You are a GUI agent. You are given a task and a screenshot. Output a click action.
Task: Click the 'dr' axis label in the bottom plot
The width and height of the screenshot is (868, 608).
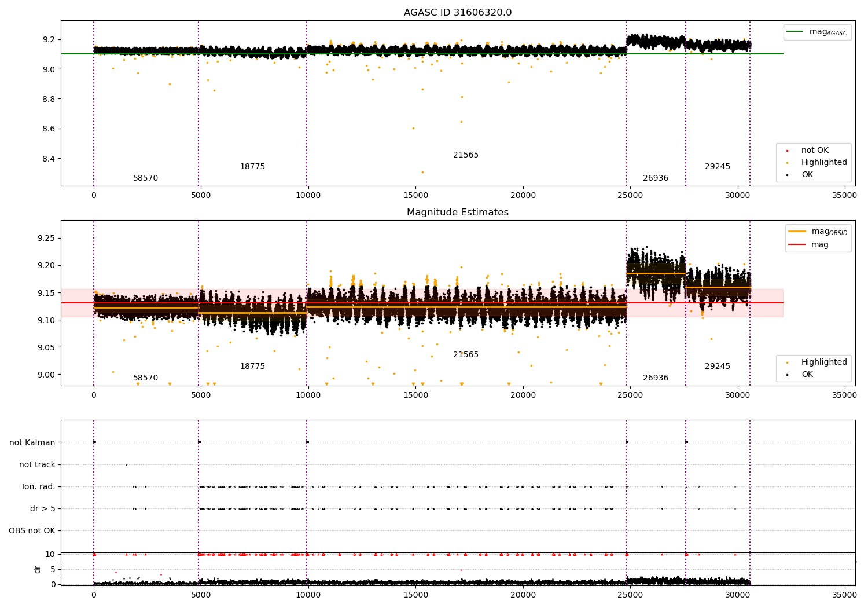[38, 569]
